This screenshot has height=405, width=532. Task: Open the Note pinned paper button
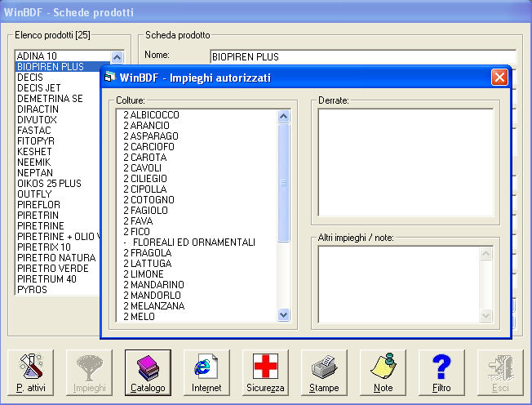pyautogui.click(x=383, y=373)
